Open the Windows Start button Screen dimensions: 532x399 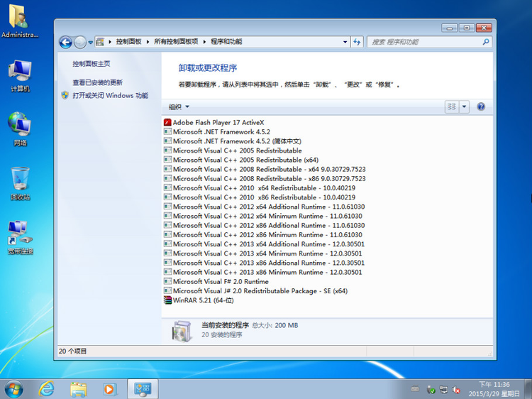[x=14, y=389]
